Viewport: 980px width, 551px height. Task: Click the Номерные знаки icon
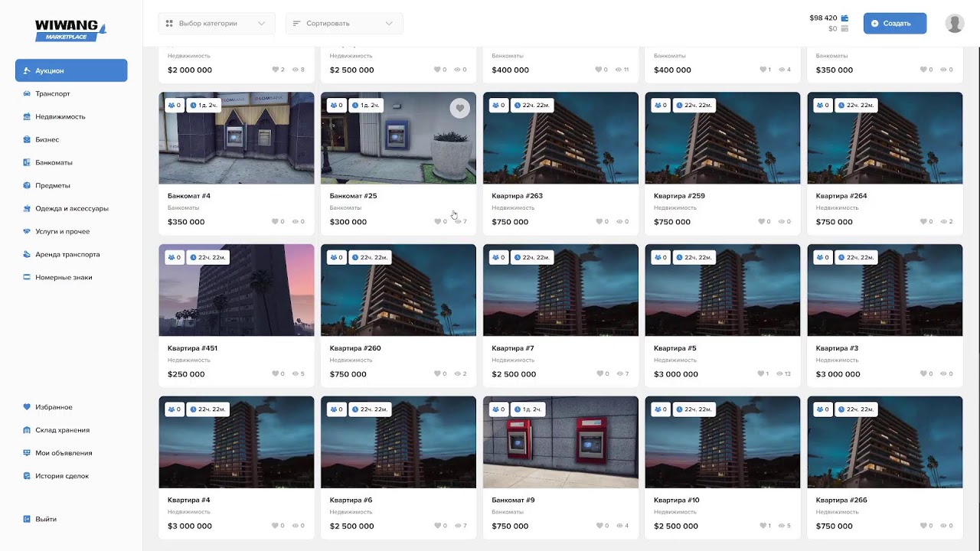point(27,277)
